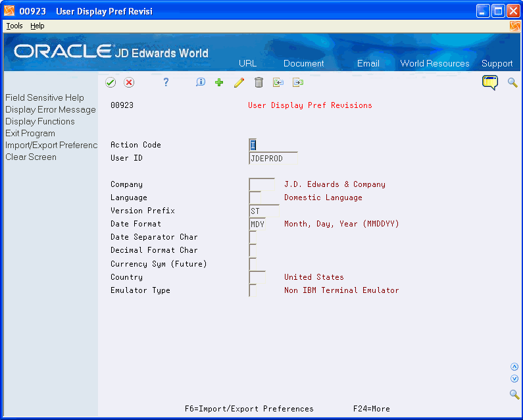Open the URL tab in banner
The width and height of the screenshot is (523, 420).
(x=248, y=63)
